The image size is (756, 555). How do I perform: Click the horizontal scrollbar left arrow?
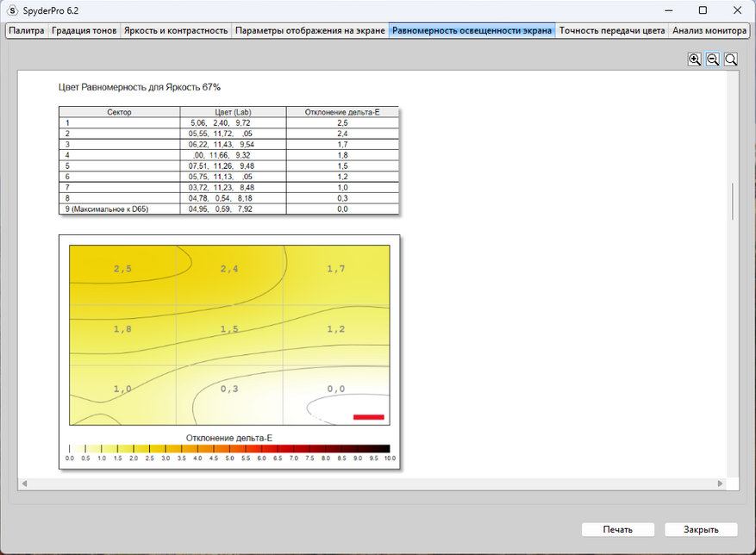(24, 483)
